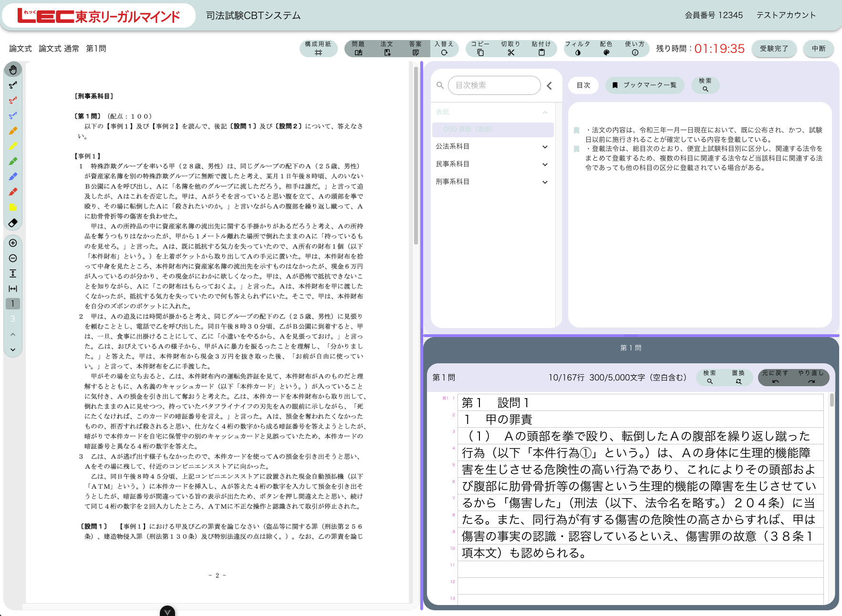Select the hand pan tool
Image resolution: width=842 pixels, height=616 pixels.
click(13, 70)
